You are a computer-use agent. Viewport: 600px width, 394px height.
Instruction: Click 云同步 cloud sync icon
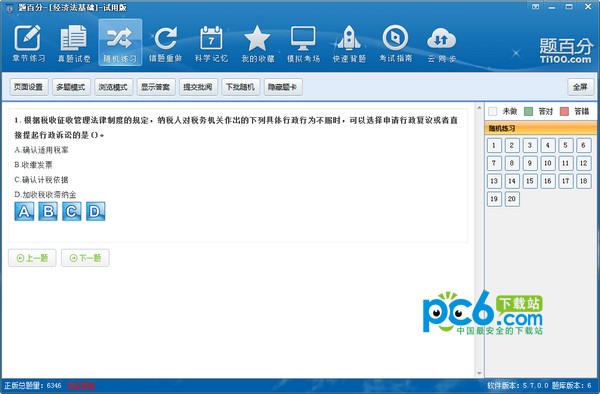click(441, 43)
